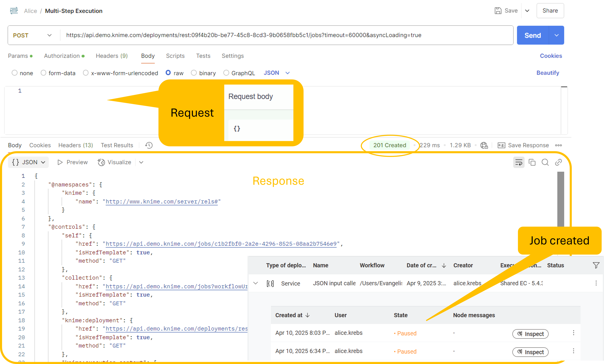Viewport: 604px width, 364px height.
Task: Select x-www-form-urlencoded body option
Action: click(85, 73)
